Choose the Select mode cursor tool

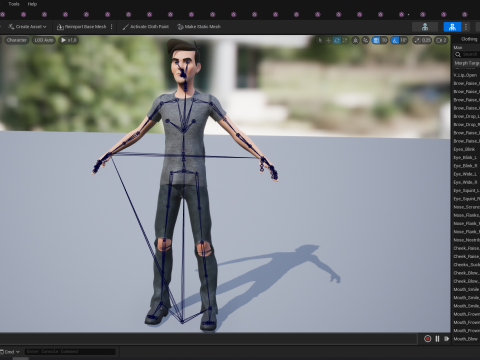[320, 40]
